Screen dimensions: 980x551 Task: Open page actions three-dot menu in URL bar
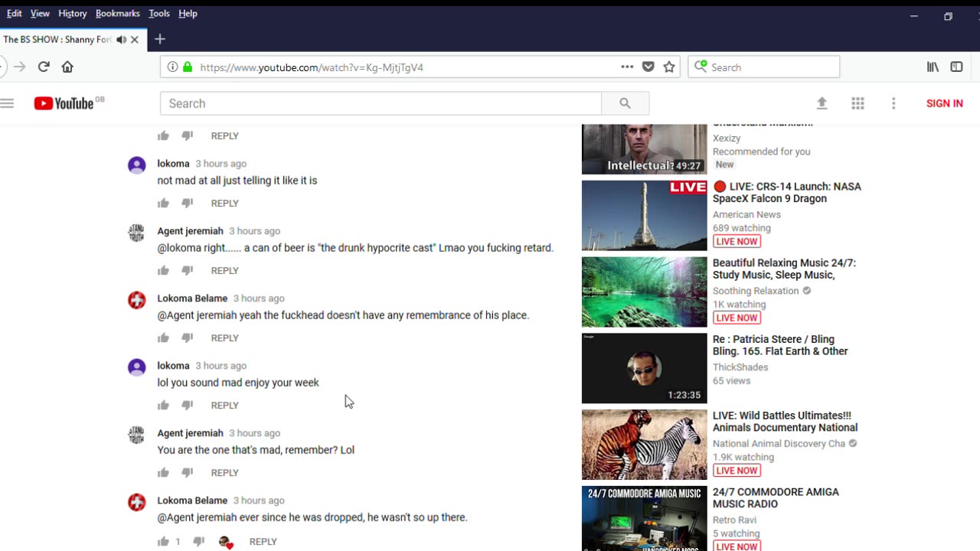point(627,67)
